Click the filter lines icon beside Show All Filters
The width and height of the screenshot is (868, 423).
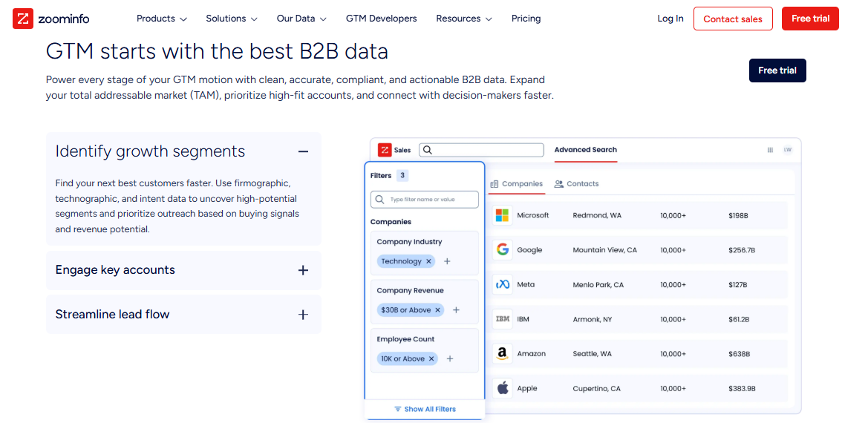[397, 409]
